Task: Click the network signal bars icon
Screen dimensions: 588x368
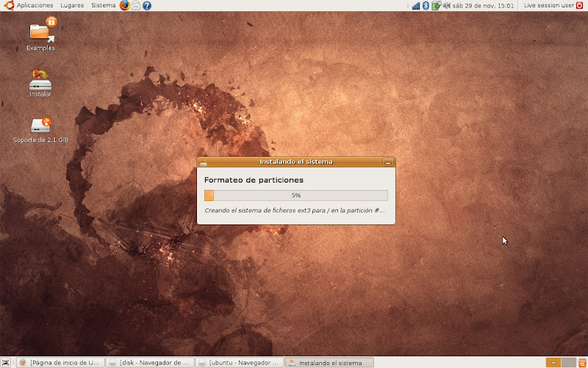Action: tap(416, 5)
